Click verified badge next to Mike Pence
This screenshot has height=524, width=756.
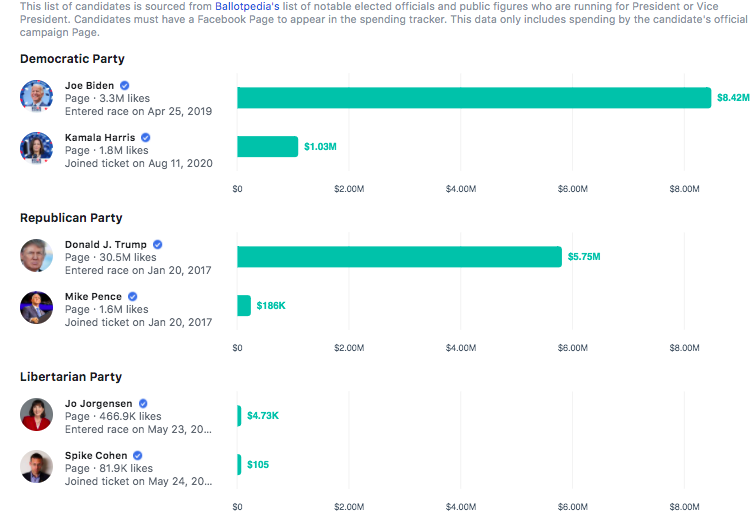[133, 296]
